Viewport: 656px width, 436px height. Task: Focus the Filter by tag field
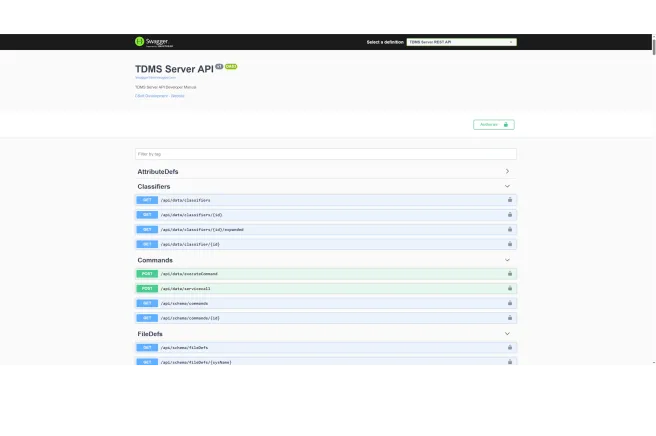point(325,154)
